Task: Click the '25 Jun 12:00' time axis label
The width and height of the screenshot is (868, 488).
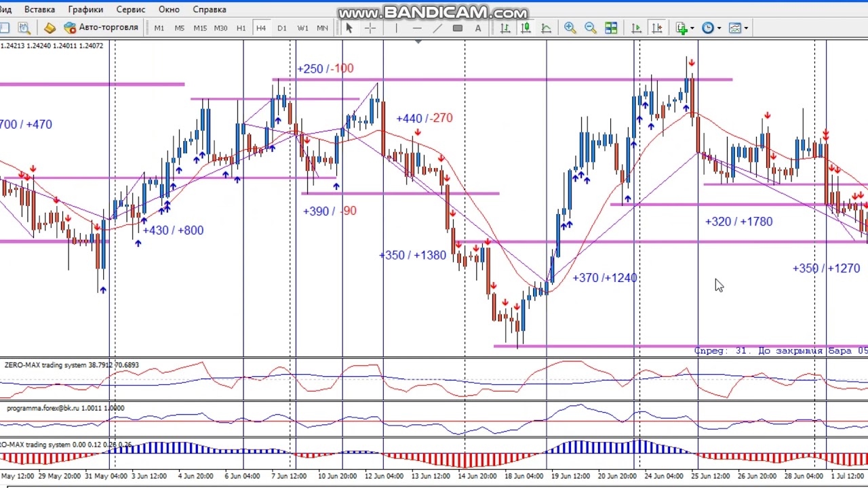Action: (x=709, y=476)
